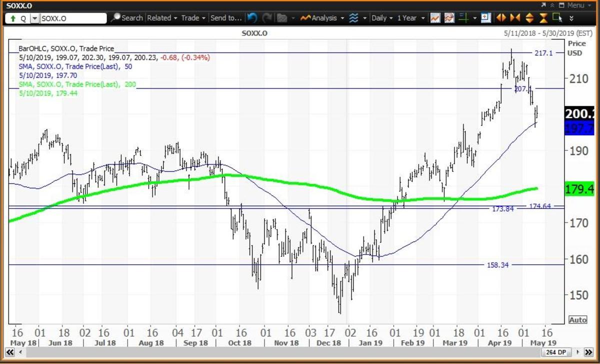
Task: Jump to chart end with double-right arrows
Action: point(588,353)
